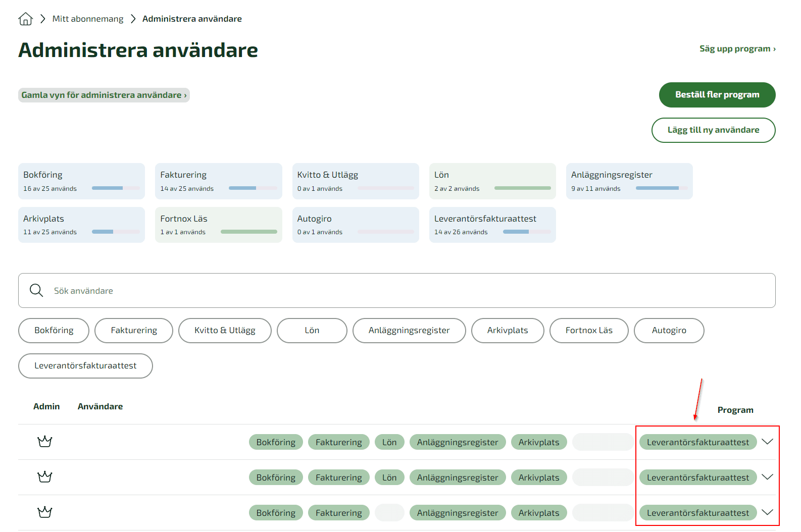Click first row Arkivplats program tag
This screenshot has width=801, height=532.
539,442
